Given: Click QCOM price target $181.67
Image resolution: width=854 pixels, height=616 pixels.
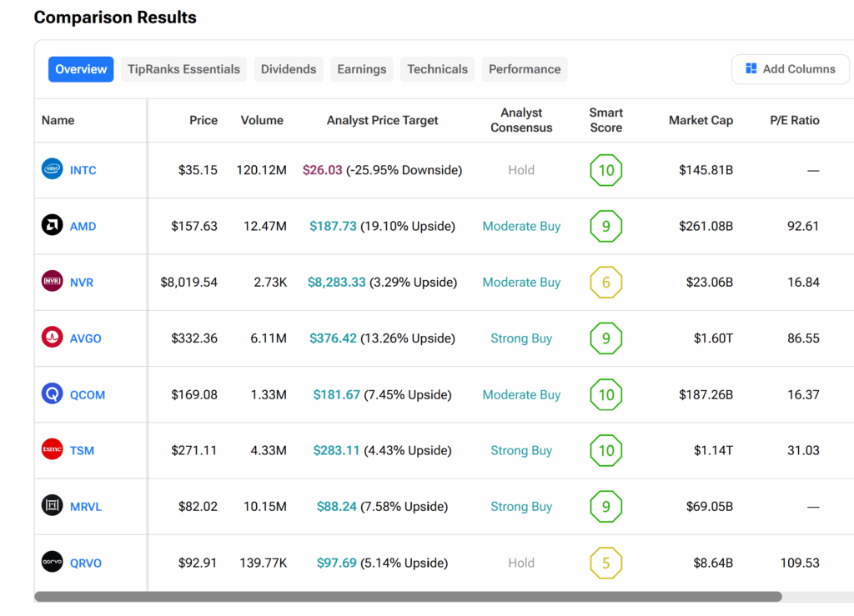Looking at the screenshot, I should tap(337, 394).
